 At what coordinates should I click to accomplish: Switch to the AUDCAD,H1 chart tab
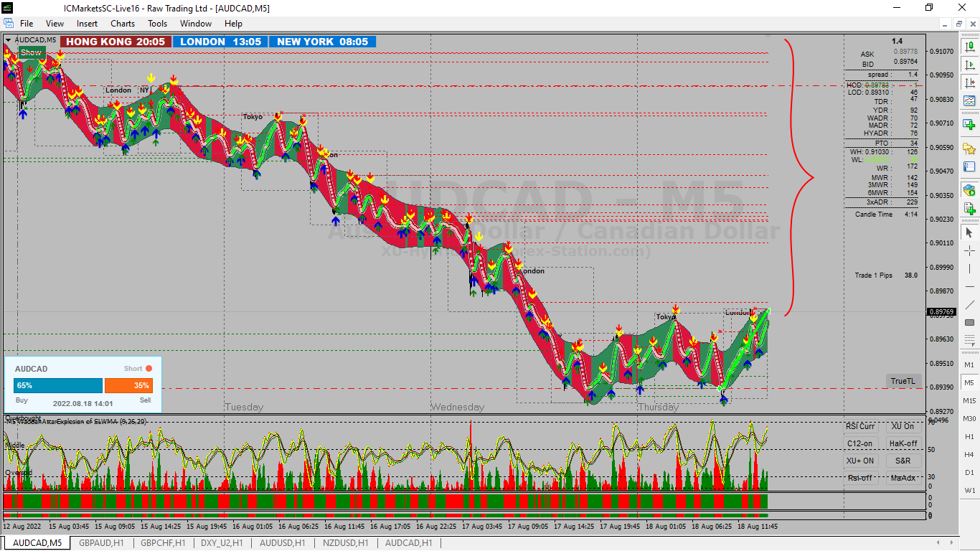pyautogui.click(x=408, y=543)
